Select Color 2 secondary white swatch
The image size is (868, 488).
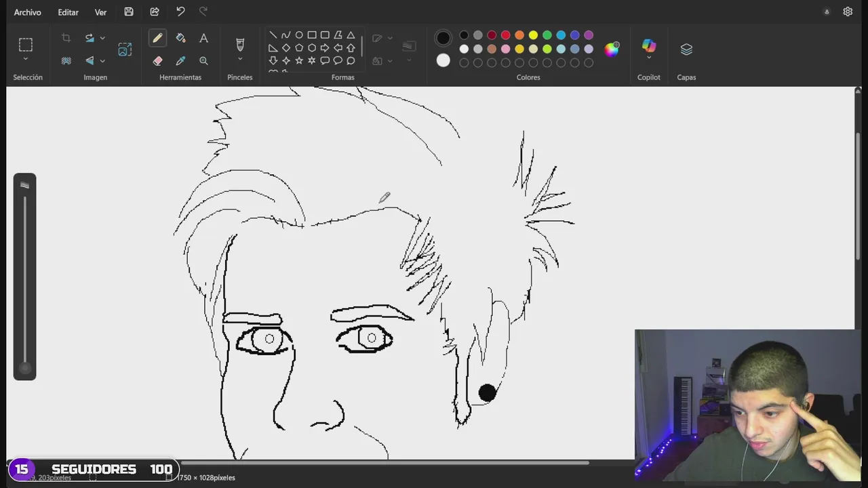[x=443, y=60]
